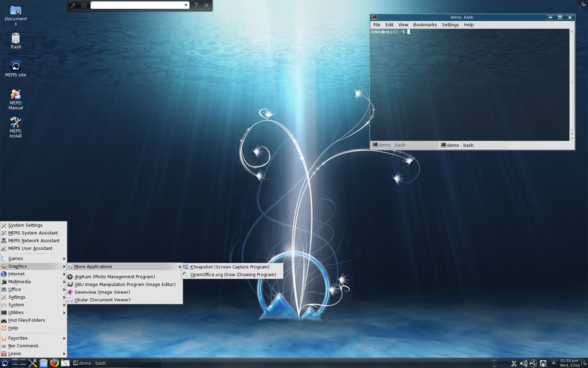Viewport: 588px width, 368px height.
Task: Close the top search toolbar with X
Action: pyautogui.click(x=206, y=5)
